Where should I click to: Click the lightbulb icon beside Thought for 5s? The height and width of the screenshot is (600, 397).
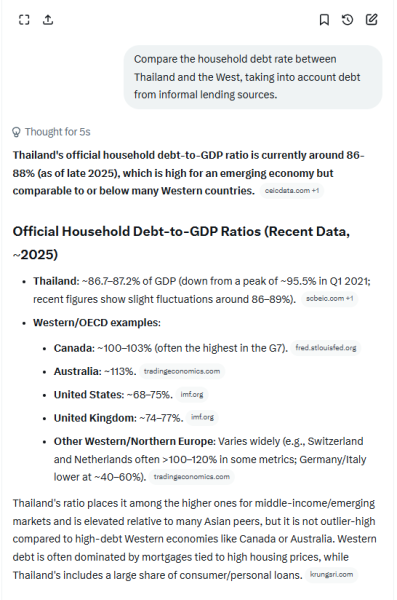click(16, 132)
